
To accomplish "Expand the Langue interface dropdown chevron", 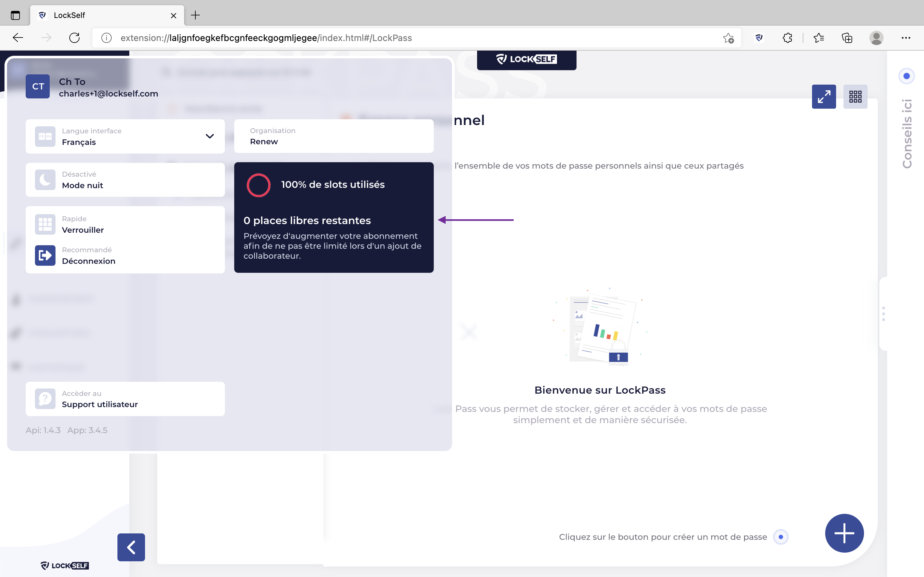I will [210, 136].
